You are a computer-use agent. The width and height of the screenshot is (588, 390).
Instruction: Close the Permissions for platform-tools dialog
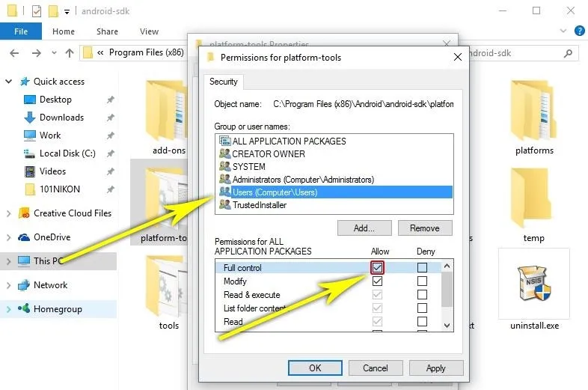tap(458, 57)
